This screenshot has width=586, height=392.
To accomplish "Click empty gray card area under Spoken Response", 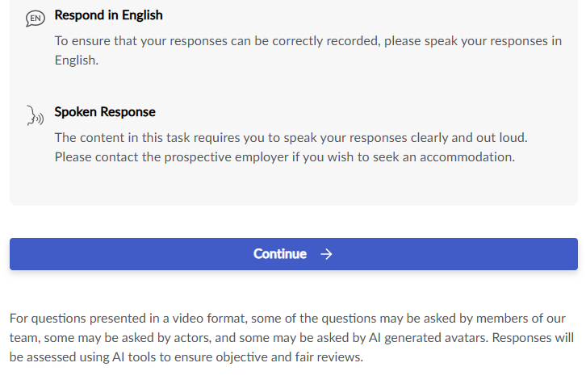I will (294, 185).
